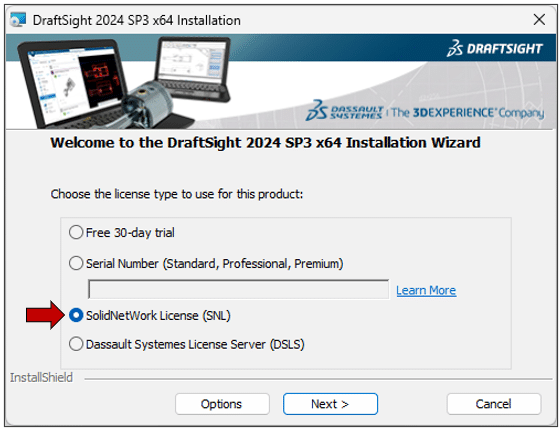Click the Welcome to DraftSight Installation Wizard heading
Screen dimensions: 560x429
pyautogui.click(x=265, y=143)
